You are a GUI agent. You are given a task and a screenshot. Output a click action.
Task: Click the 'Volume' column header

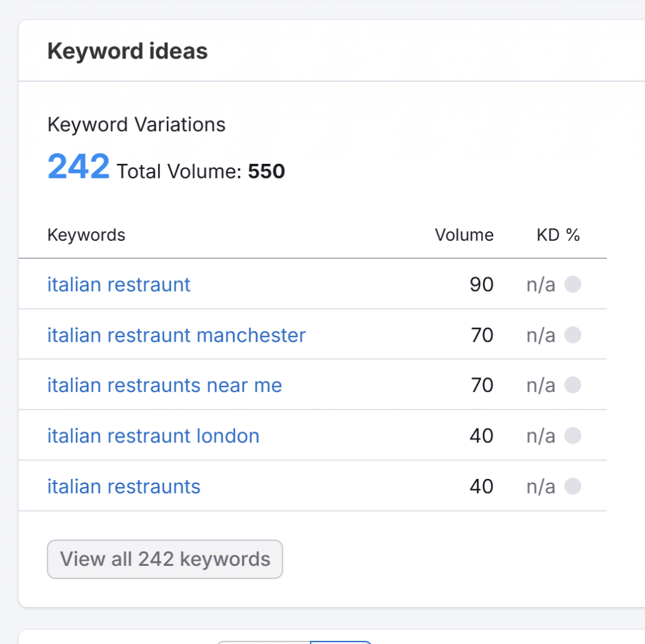464,235
